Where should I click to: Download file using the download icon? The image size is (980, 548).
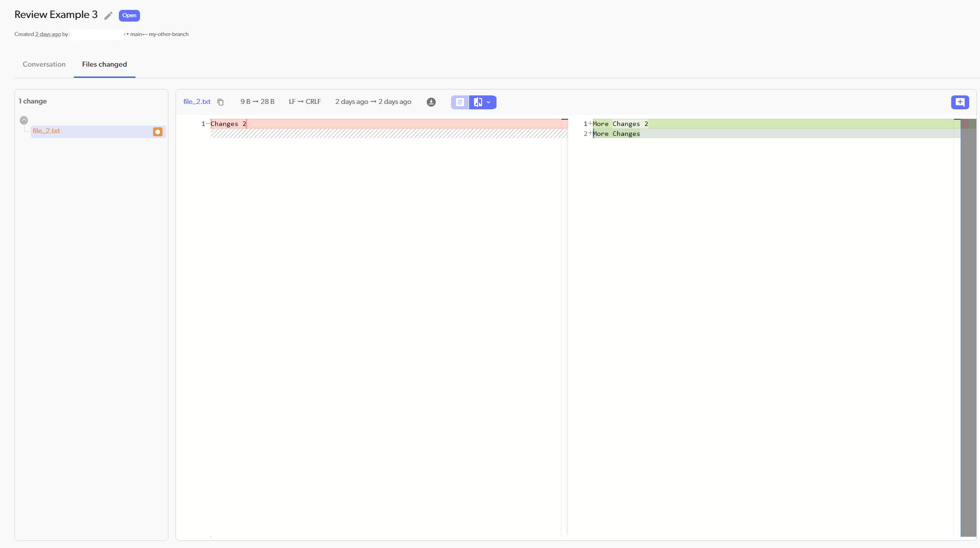coord(431,102)
